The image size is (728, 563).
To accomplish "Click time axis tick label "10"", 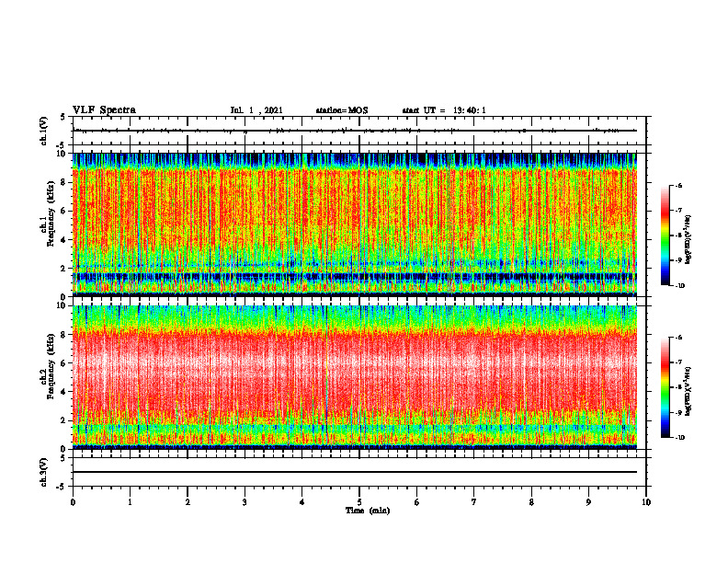I will pyautogui.click(x=646, y=502).
